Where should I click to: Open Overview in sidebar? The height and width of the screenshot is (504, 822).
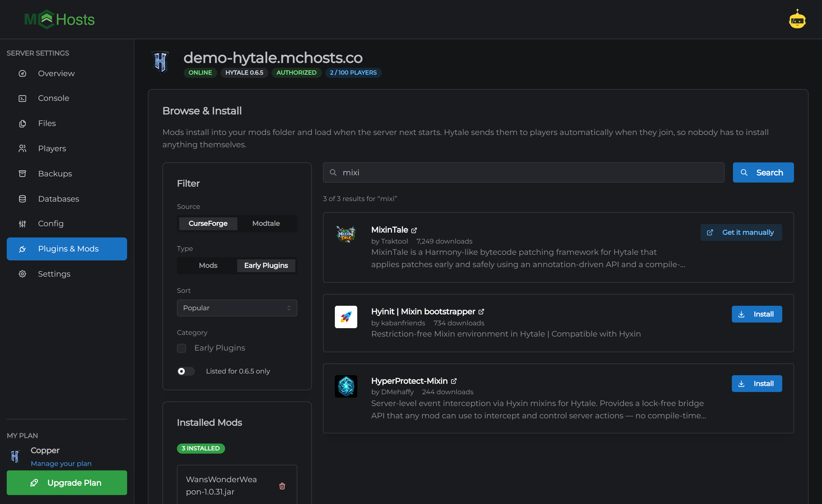click(67, 73)
